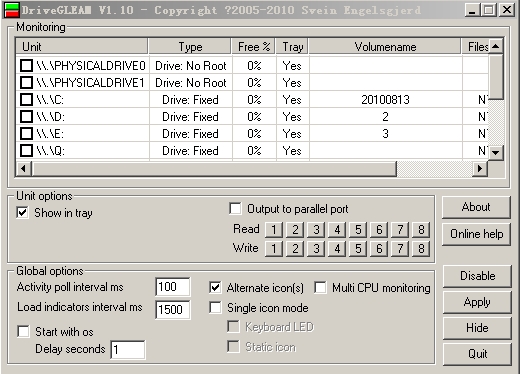Click the horizontal scroll left arrow
The height and width of the screenshot is (374, 520).
tap(24, 168)
